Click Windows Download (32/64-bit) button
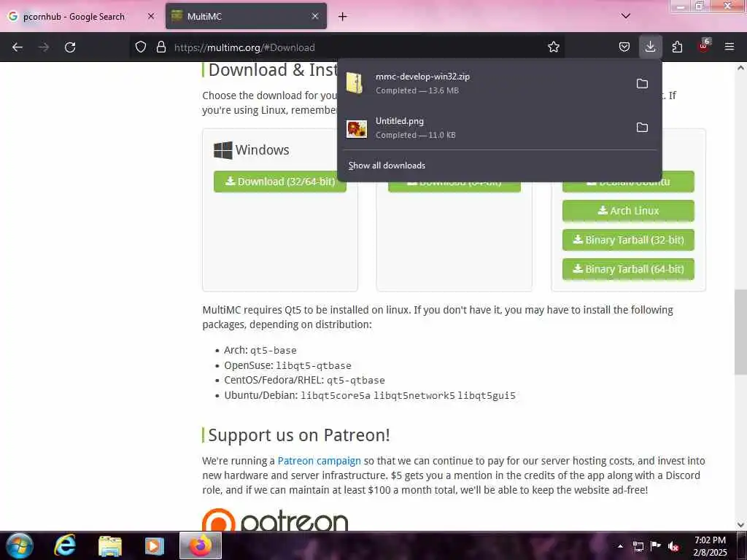Viewport: 747px width, 560px height. pyautogui.click(x=279, y=182)
